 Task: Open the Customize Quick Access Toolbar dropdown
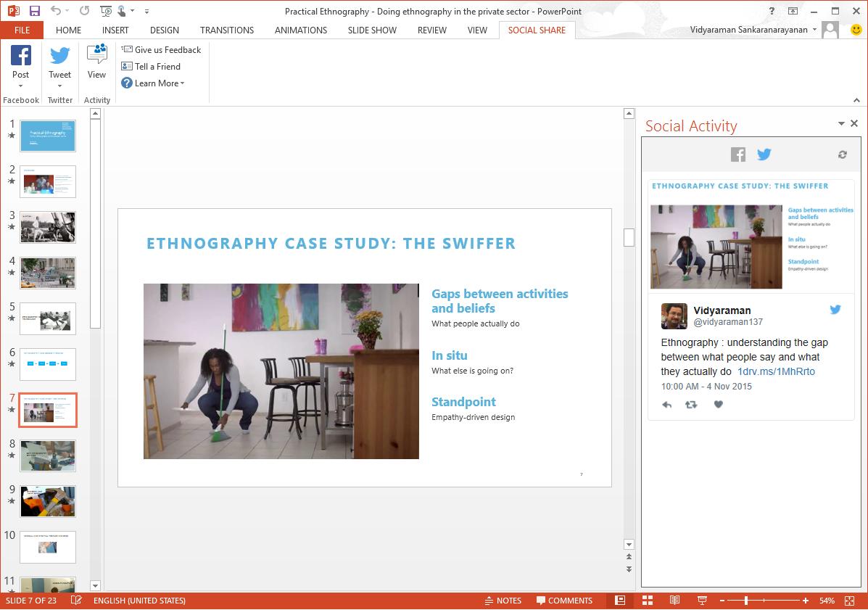[146, 11]
